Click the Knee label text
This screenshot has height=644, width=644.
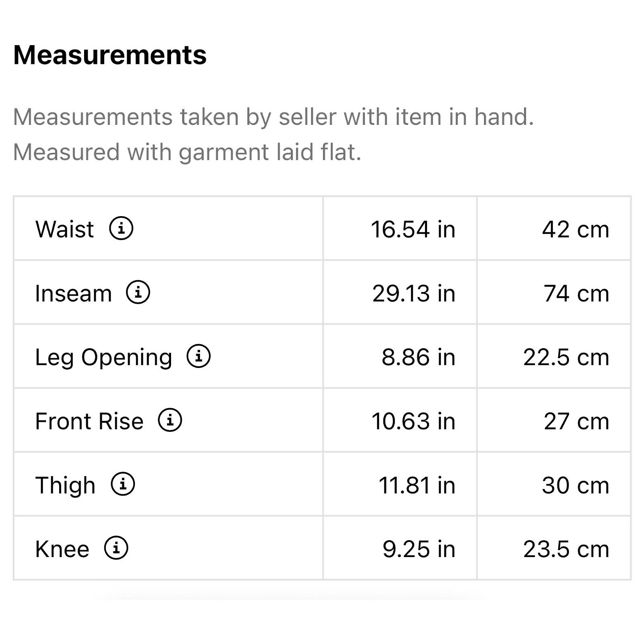(x=62, y=549)
